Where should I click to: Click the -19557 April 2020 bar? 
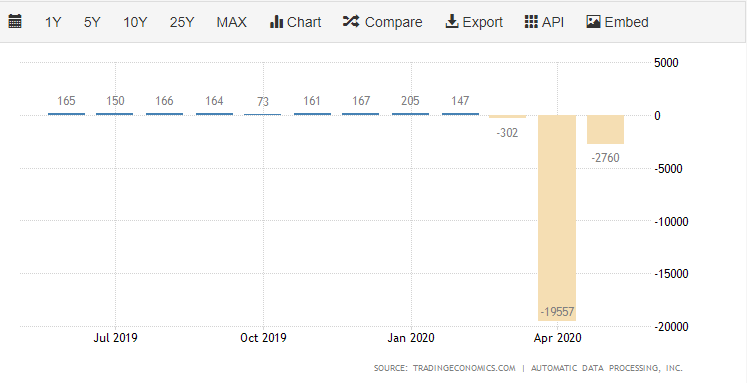[x=557, y=218]
